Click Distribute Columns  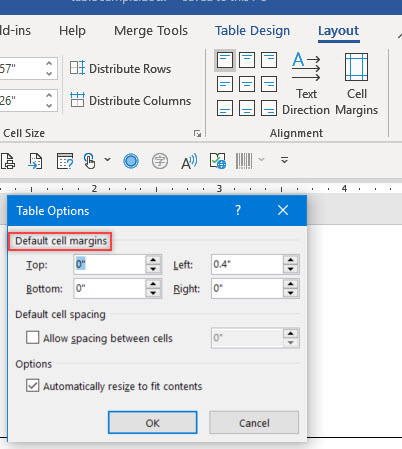tap(131, 100)
